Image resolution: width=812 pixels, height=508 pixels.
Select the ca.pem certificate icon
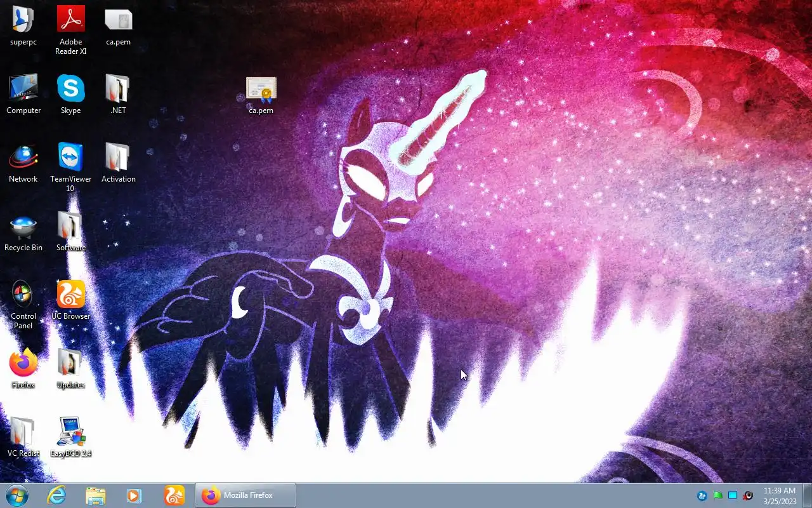pos(261,95)
